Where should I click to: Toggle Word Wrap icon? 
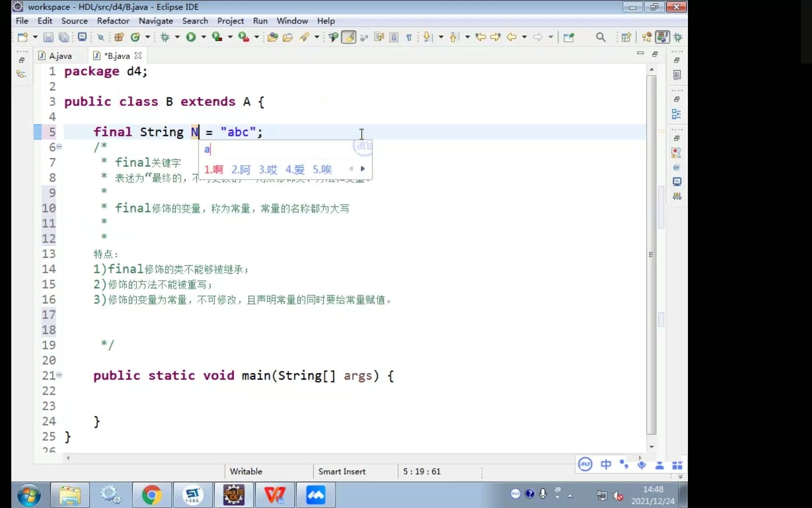click(379, 37)
